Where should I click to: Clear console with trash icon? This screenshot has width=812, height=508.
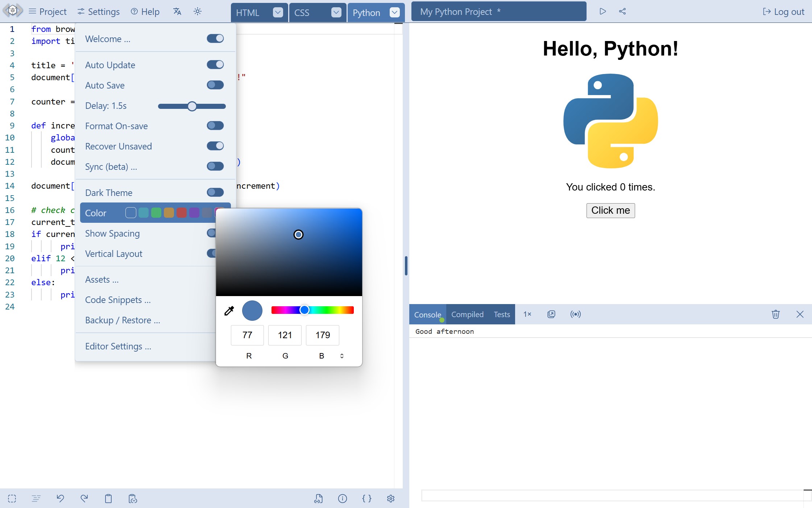pos(775,314)
